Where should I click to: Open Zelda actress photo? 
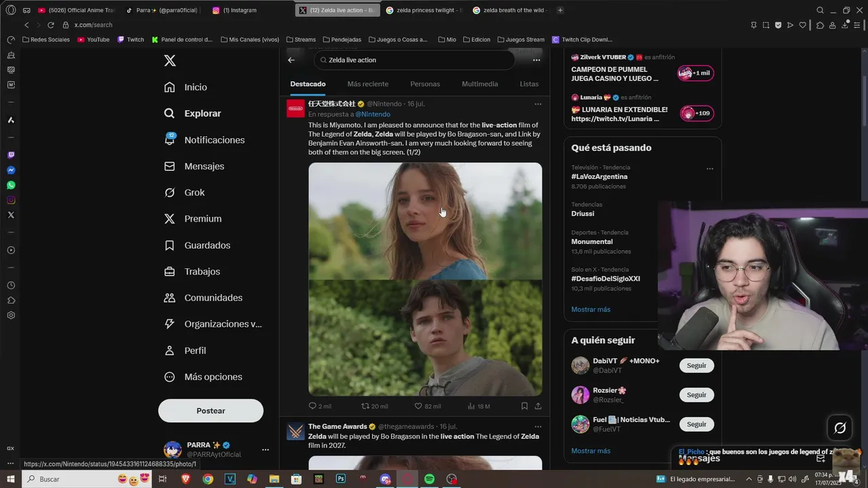pos(425,221)
